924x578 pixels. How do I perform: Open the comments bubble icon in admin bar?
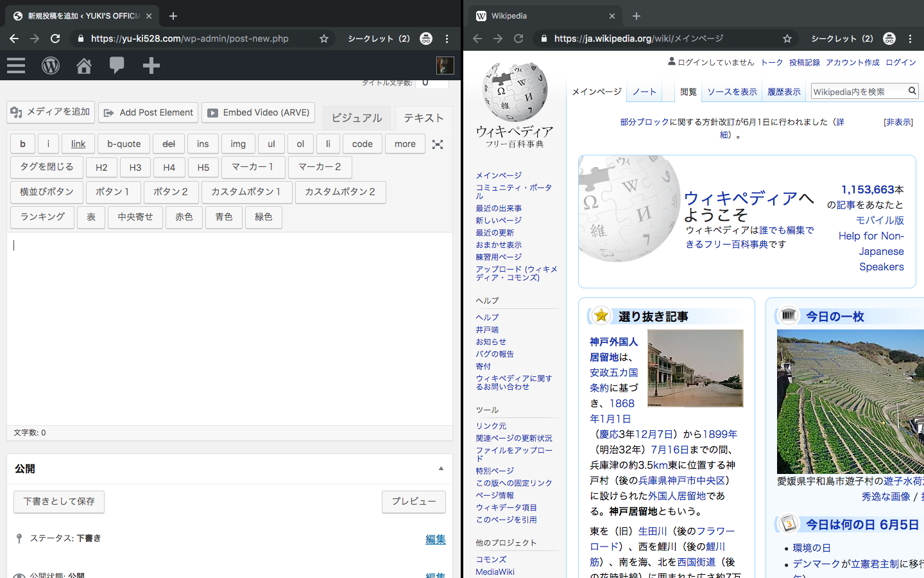click(117, 66)
